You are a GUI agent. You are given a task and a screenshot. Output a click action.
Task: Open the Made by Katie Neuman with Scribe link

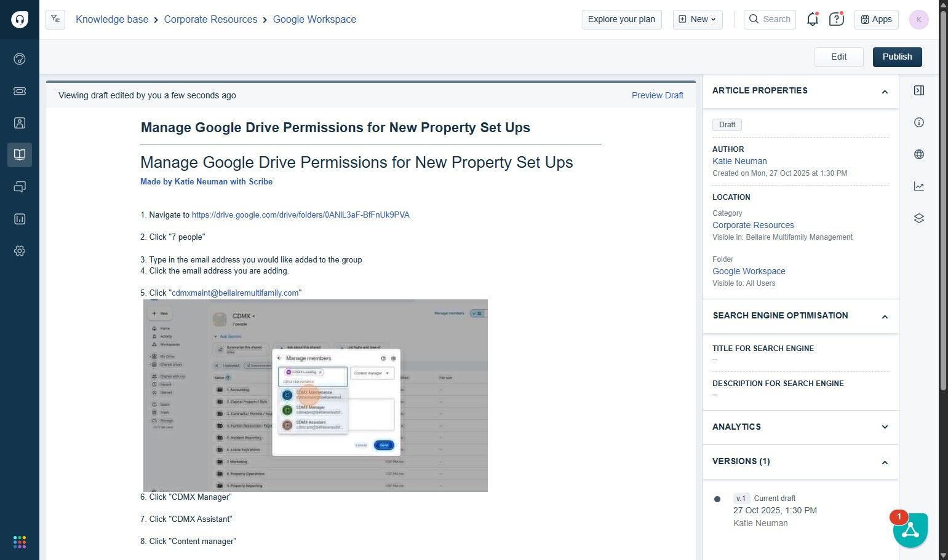pyautogui.click(x=206, y=181)
